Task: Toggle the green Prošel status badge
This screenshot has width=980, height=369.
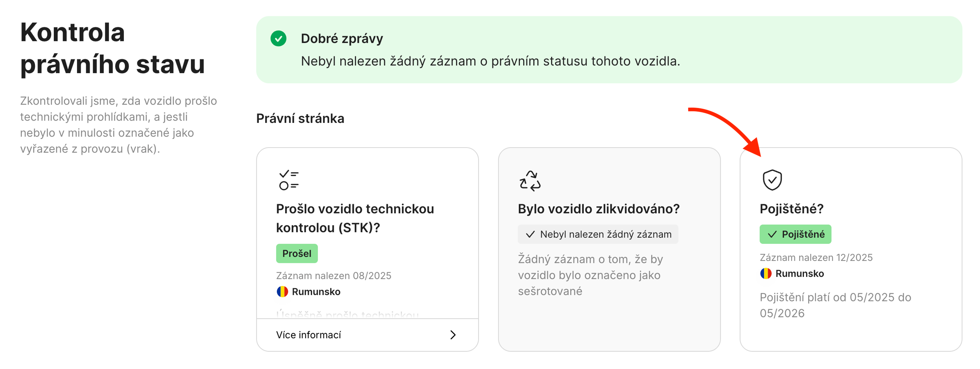Action: (x=297, y=253)
